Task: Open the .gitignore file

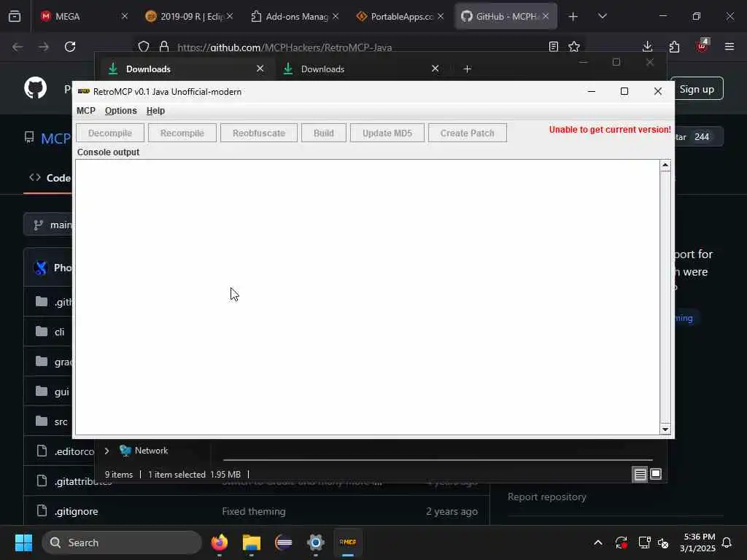Action: [x=76, y=511]
